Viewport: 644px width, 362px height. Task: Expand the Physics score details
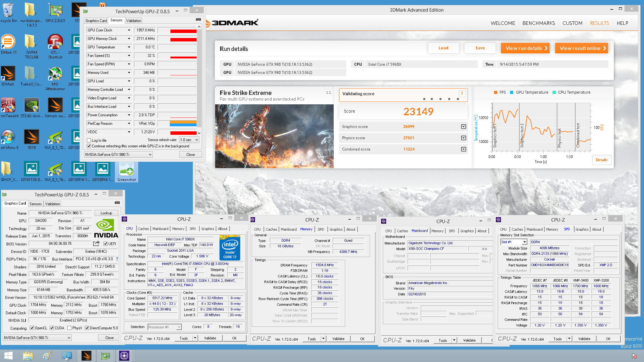point(464,138)
